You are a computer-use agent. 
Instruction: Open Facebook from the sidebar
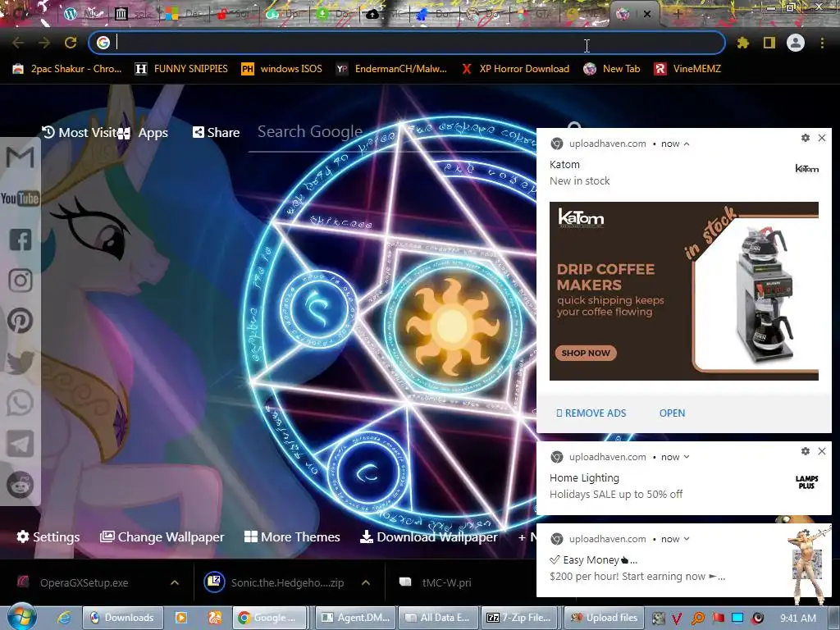pyautogui.click(x=21, y=240)
